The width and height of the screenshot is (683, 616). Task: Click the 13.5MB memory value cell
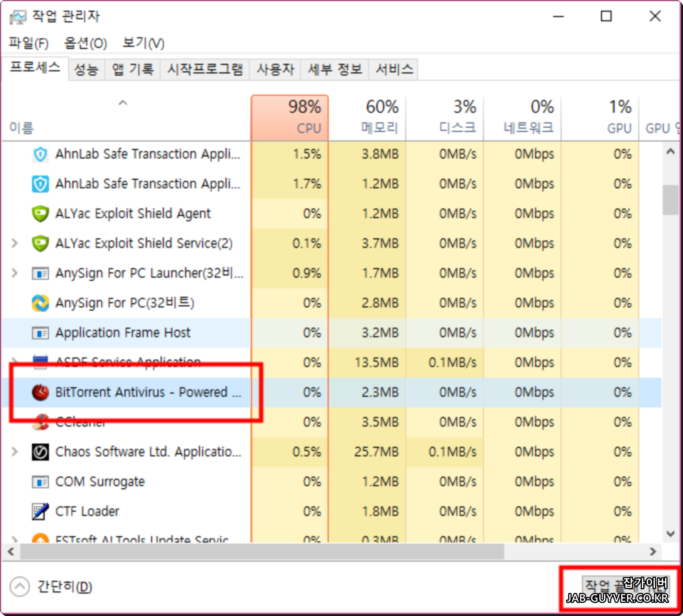(x=376, y=362)
